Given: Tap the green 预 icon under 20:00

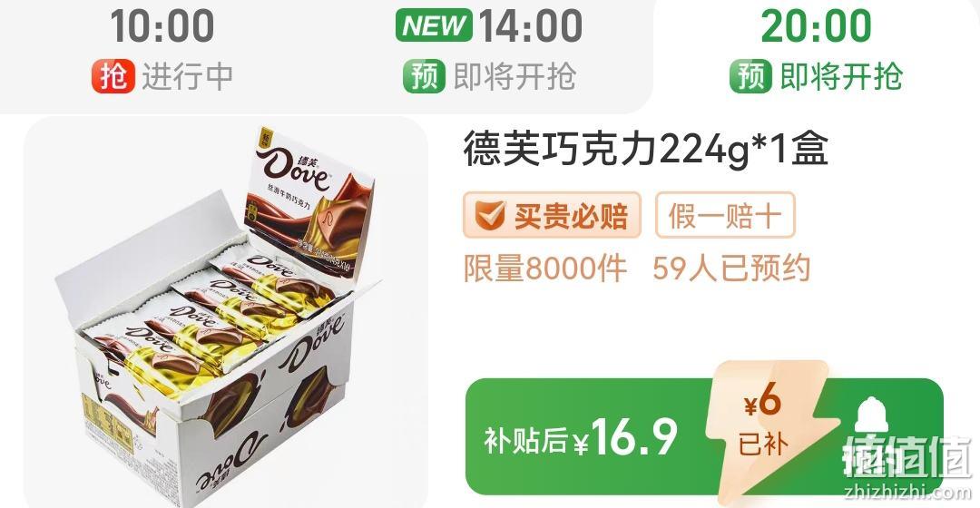Looking at the screenshot, I should tap(750, 77).
